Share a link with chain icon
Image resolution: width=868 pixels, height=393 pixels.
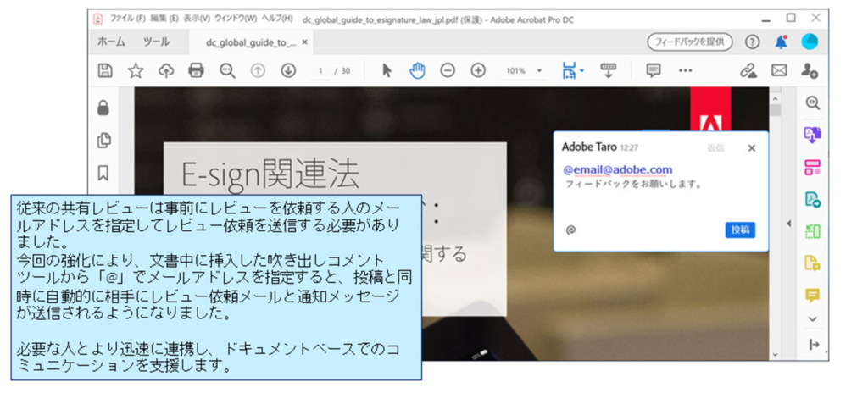click(x=748, y=70)
